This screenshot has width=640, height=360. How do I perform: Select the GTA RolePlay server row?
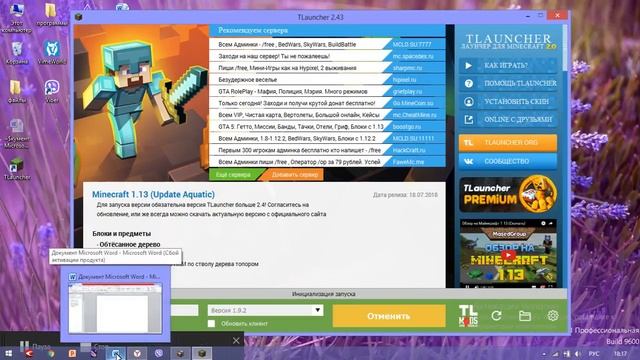click(x=327, y=91)
